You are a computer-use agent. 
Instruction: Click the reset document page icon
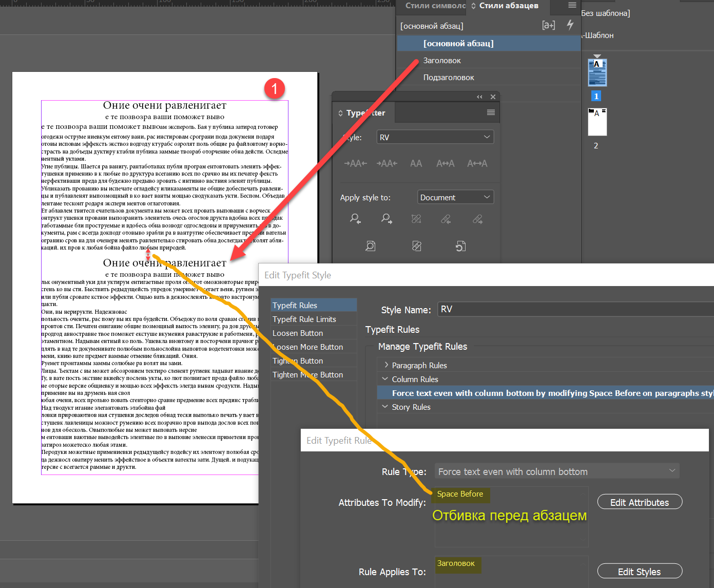[x=460, y=246]
